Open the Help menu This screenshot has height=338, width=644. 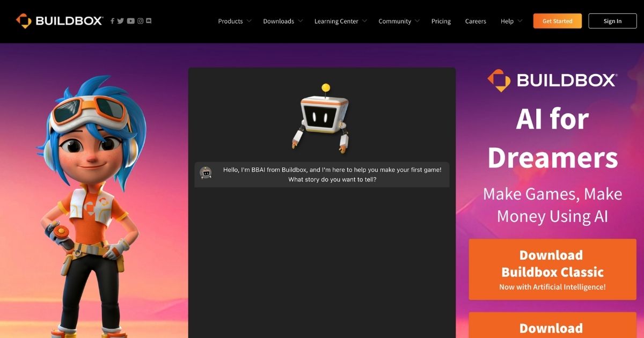point(507,21)
